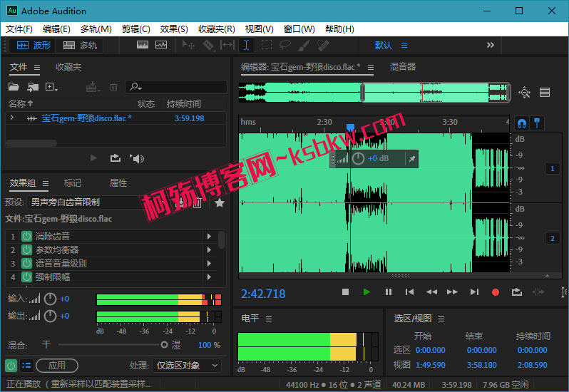Toggle power for 参数均衡器 effect
Image resolution: width=569 pixels, height=392 pixels.
[x=26, y=250]
